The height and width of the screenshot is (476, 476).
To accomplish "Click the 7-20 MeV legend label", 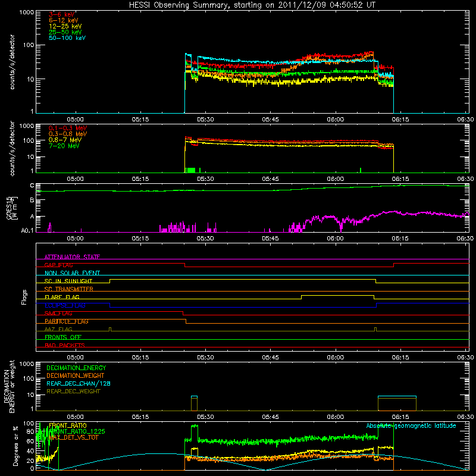I will [64, 146].
